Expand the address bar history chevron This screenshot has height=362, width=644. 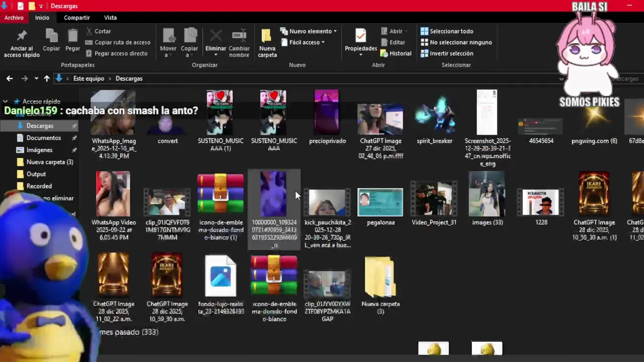tap(561, 79)
